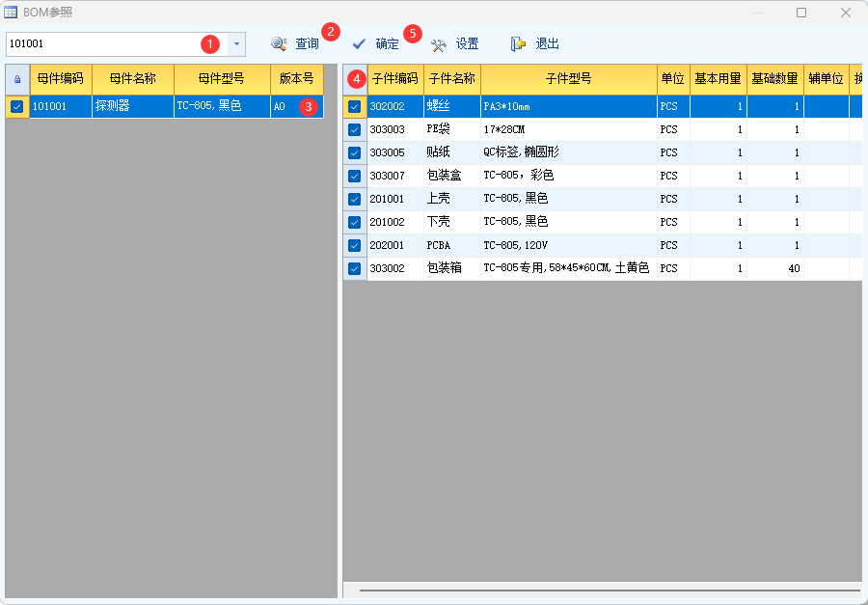Viewport: 868px width, 605px height.
Task: Toggle checkbox for 303003 PE袋 row
Action: point(354,129)
